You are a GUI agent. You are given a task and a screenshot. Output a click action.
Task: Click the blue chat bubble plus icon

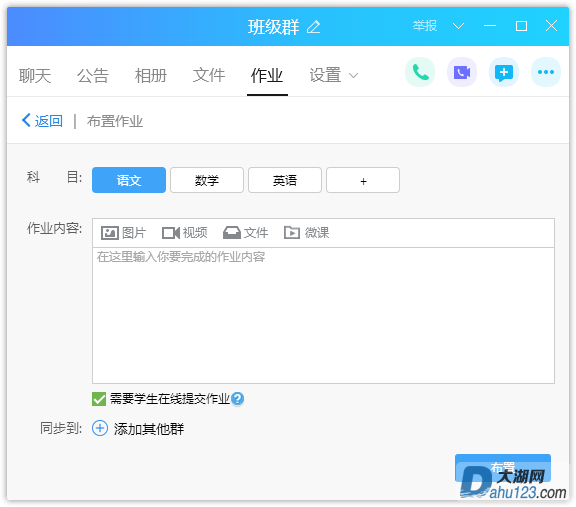[x=504, y=72]
